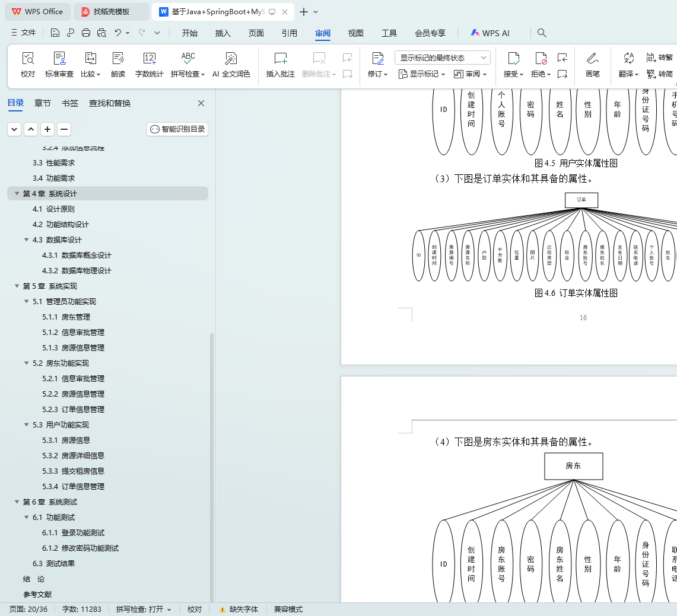Image resolution: width=677 pixels, height=616 pixels.
Task: Close the navigation pane with X
Action: coord(201,103)
